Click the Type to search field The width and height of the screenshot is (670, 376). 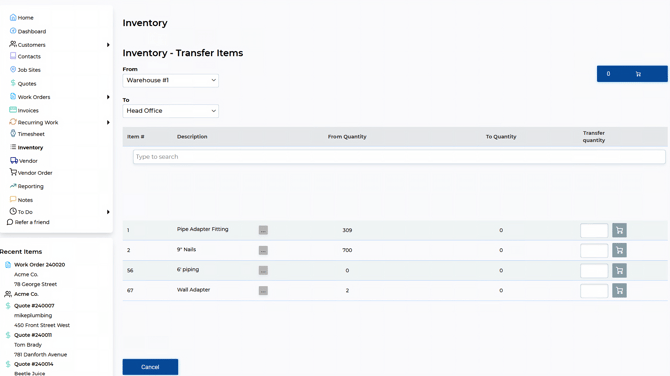point(399,157)
